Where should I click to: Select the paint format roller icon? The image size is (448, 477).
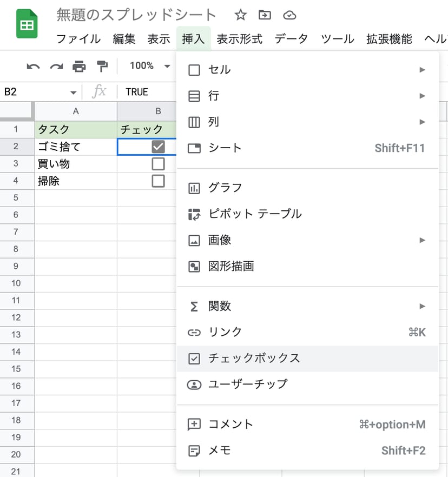tap(102, 66)
